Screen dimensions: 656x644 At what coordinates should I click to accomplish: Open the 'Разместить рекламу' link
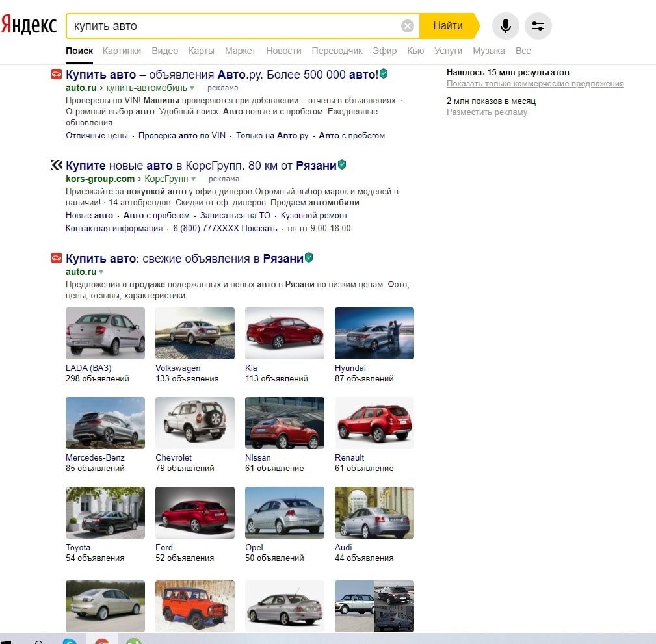click(487, 112)
